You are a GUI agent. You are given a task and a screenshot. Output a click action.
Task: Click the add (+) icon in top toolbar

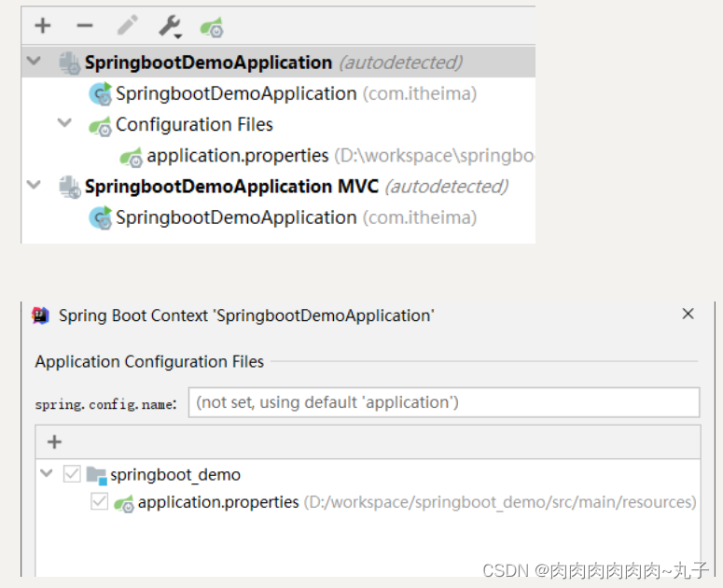(43, 26)
